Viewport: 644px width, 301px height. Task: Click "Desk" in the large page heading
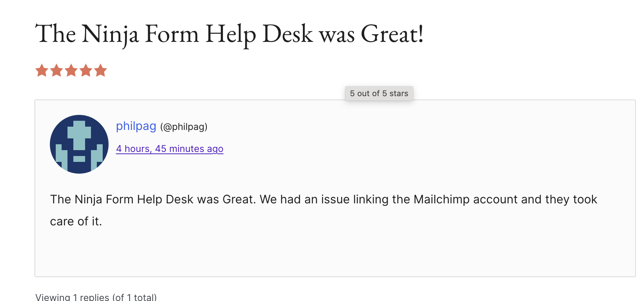pyautogui.click(x=288, y=34)
